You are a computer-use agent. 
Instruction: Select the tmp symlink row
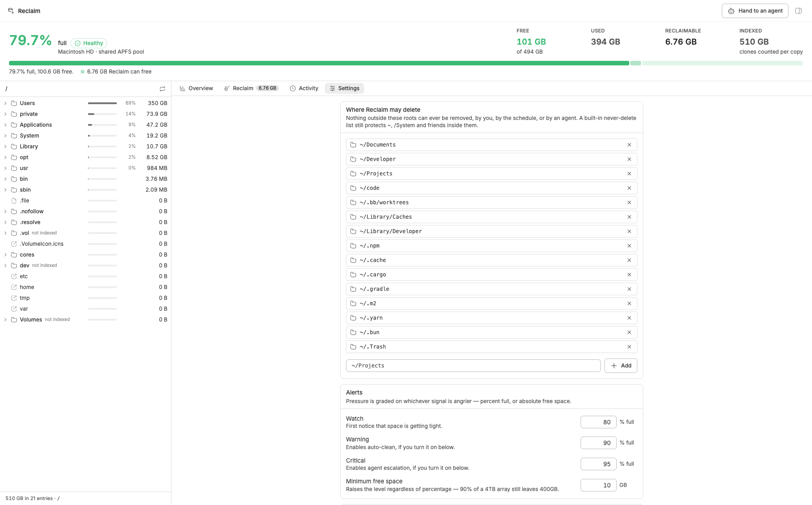coord(86,298)
